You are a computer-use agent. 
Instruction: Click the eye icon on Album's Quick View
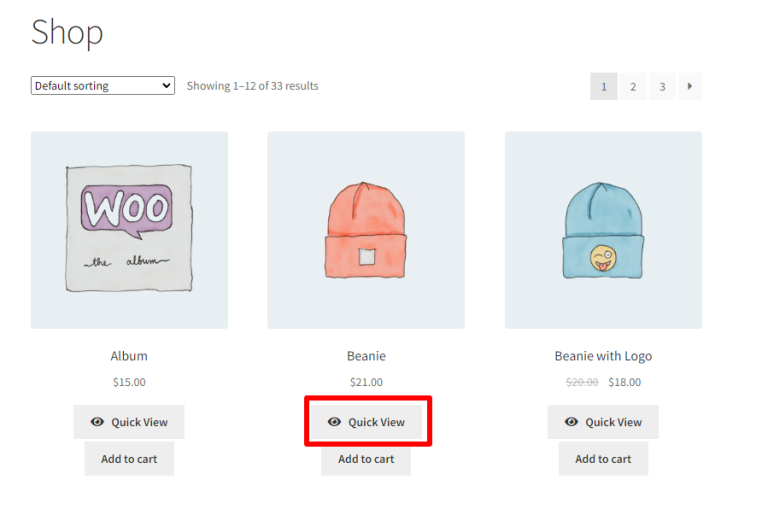97,422
